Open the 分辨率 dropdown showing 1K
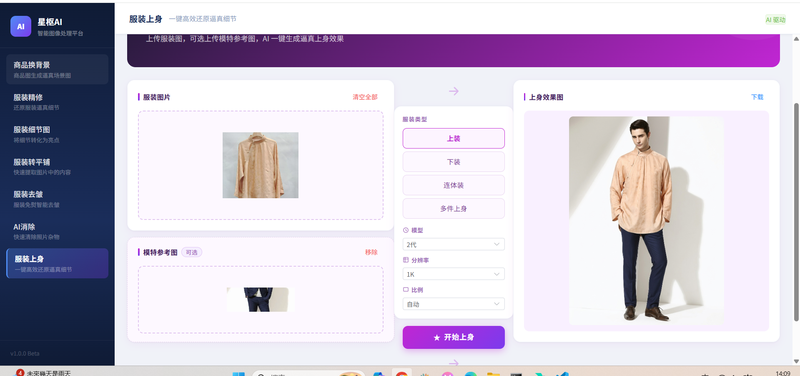 pos(454,274)
